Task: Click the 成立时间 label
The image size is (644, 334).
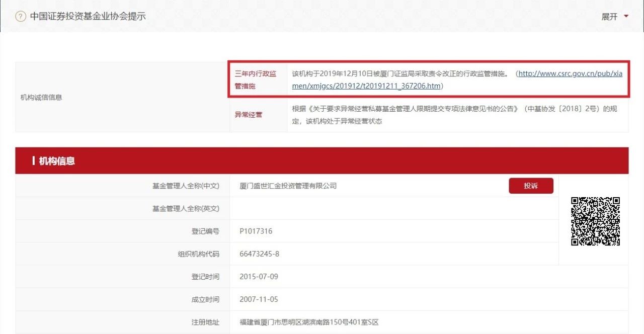Action: point(205,299)
